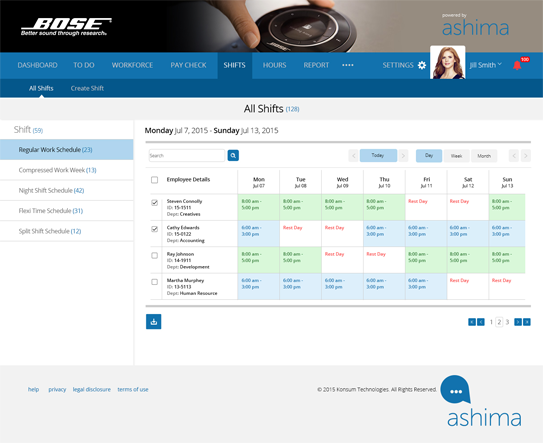
Task: Click the blue search magnifier button
Action: pyautogui.click(x=233, y=156)
